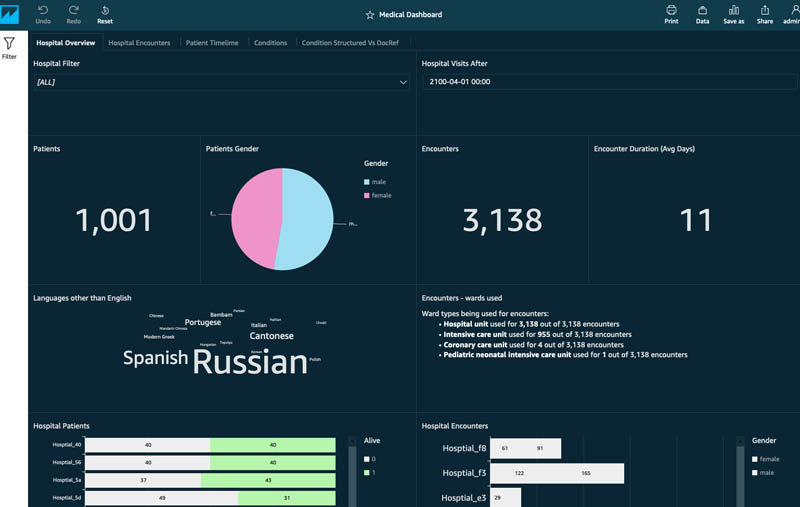Open the Patient Timeline tab
The image size is (800, 507).
212,43
